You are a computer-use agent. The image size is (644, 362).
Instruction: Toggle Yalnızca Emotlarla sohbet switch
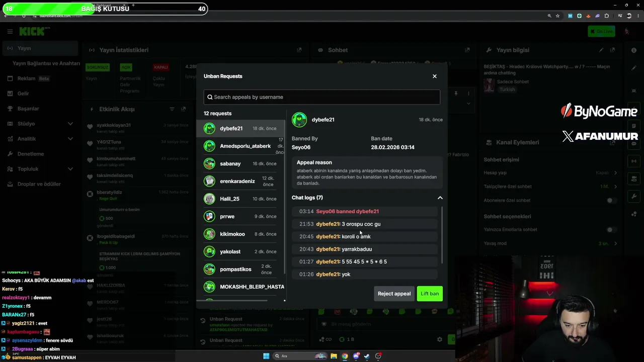(611, 230)
